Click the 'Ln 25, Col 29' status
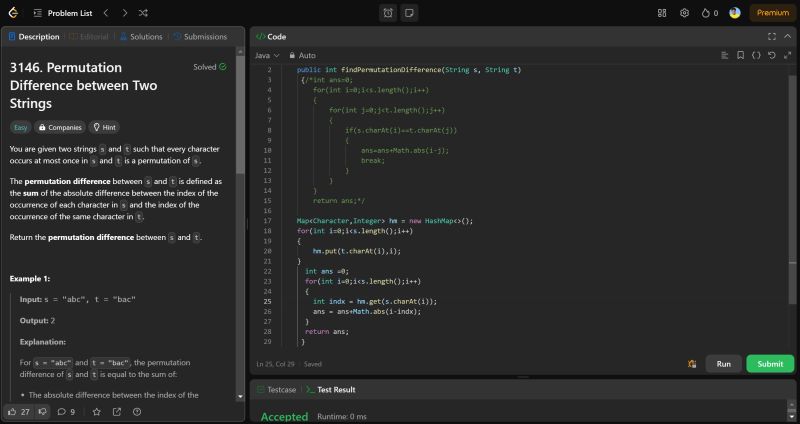Viewport: 800px width, 424px height. pyautogui.click(x=276, y=364)
